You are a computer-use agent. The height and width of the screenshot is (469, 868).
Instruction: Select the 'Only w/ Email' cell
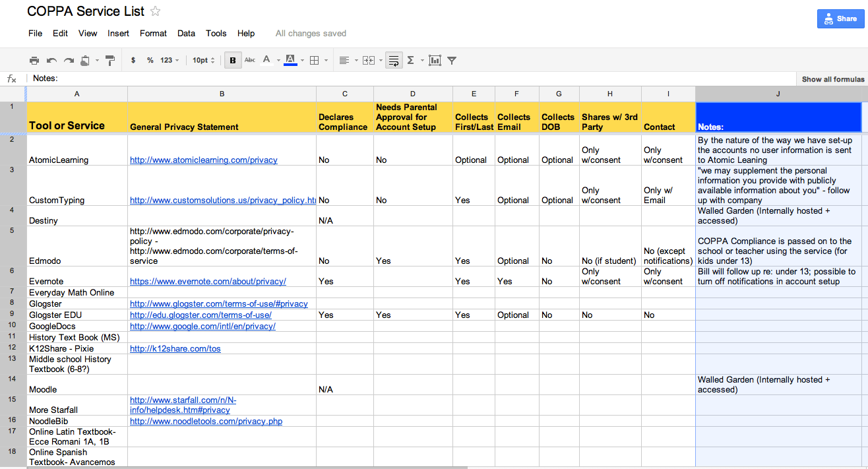[x=668, y=185]
